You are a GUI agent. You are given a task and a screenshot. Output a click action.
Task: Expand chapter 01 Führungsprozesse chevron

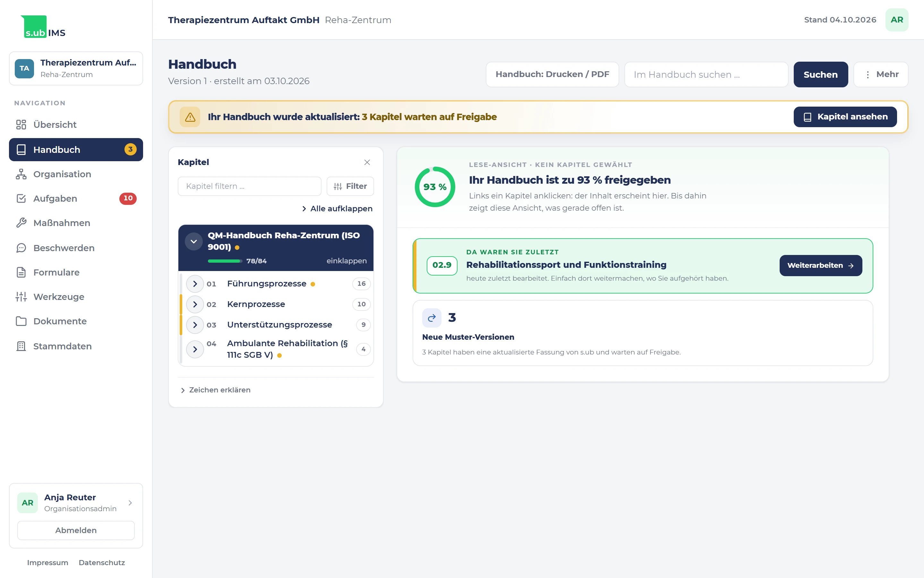coord(195,284)
